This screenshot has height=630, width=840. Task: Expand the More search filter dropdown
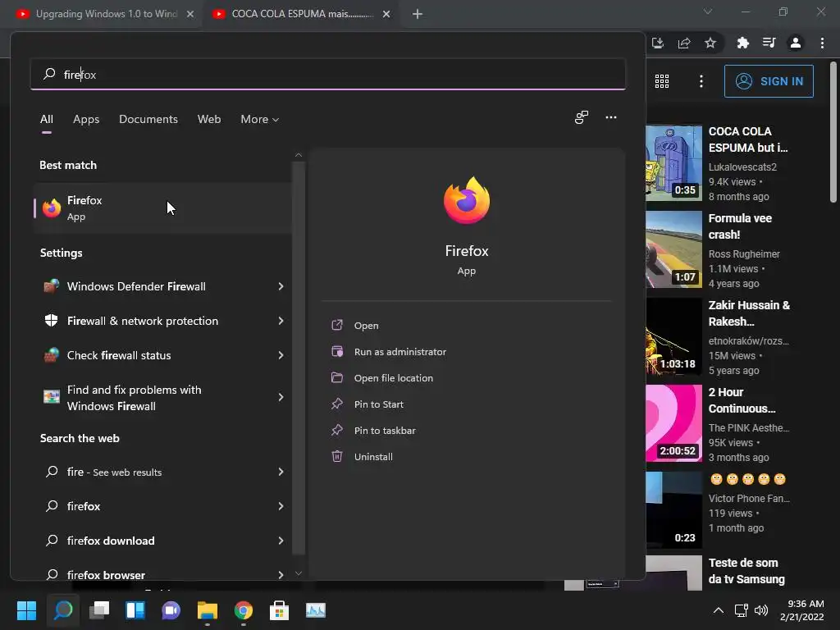coord(260,119)
